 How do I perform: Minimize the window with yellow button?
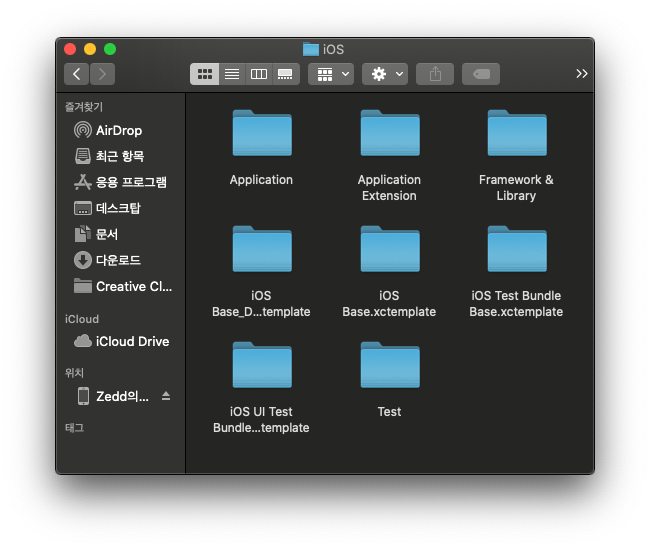[x=90, y=49]
